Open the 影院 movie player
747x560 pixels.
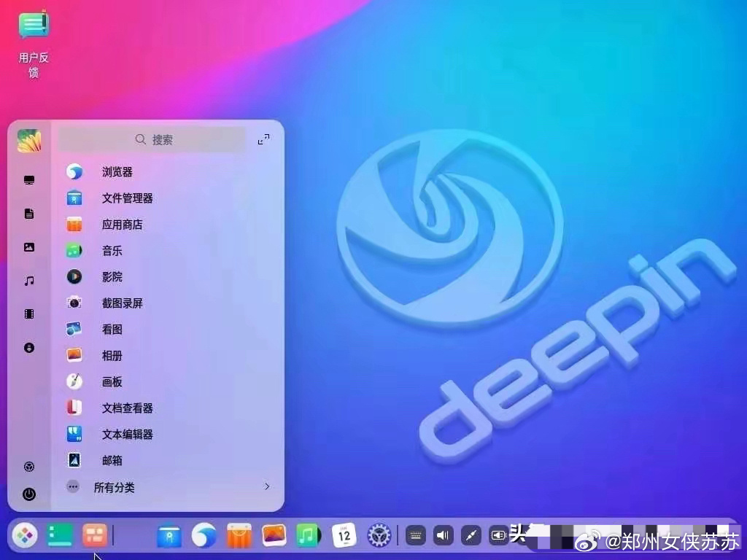(168, 276)
